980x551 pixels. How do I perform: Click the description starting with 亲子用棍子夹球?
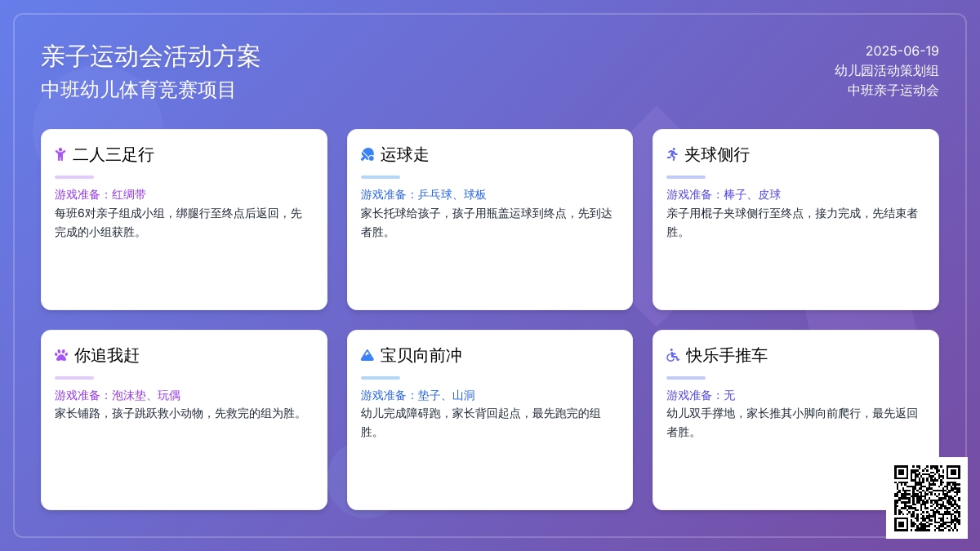792,223
